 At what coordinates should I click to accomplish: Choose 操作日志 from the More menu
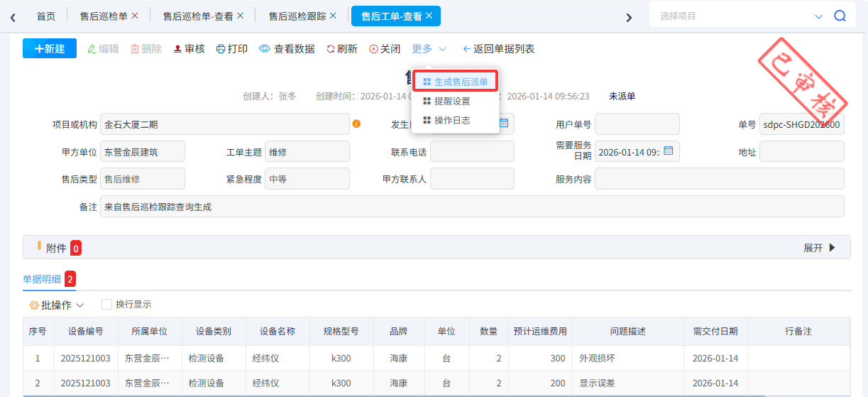coord(451,120)
